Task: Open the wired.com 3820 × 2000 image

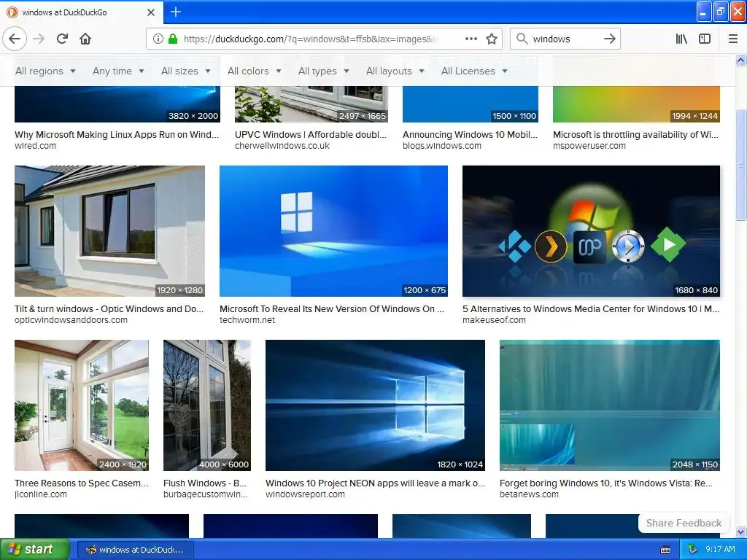Action: [x=117, y=104]
